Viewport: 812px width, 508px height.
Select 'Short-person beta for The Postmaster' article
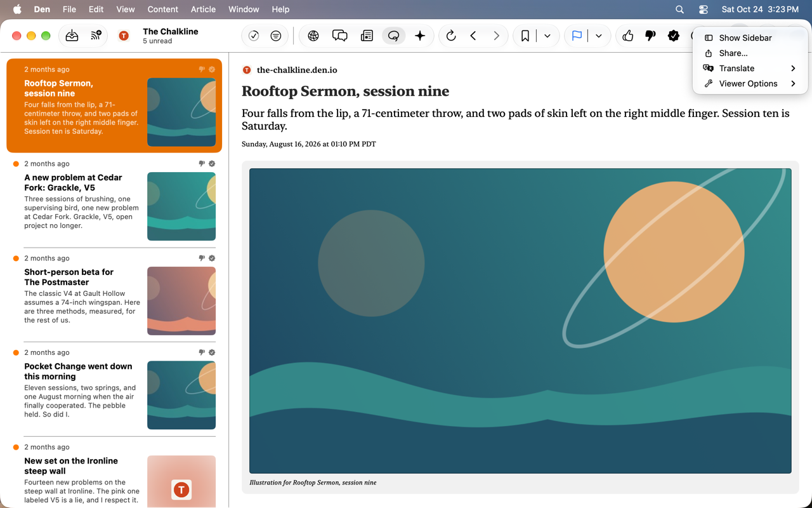click(114, 295)
